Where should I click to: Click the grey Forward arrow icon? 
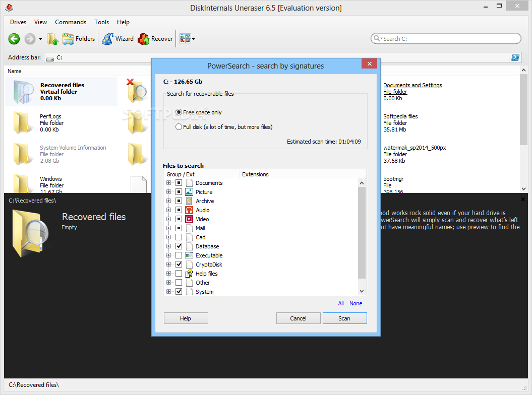click(x=30, y=39)
